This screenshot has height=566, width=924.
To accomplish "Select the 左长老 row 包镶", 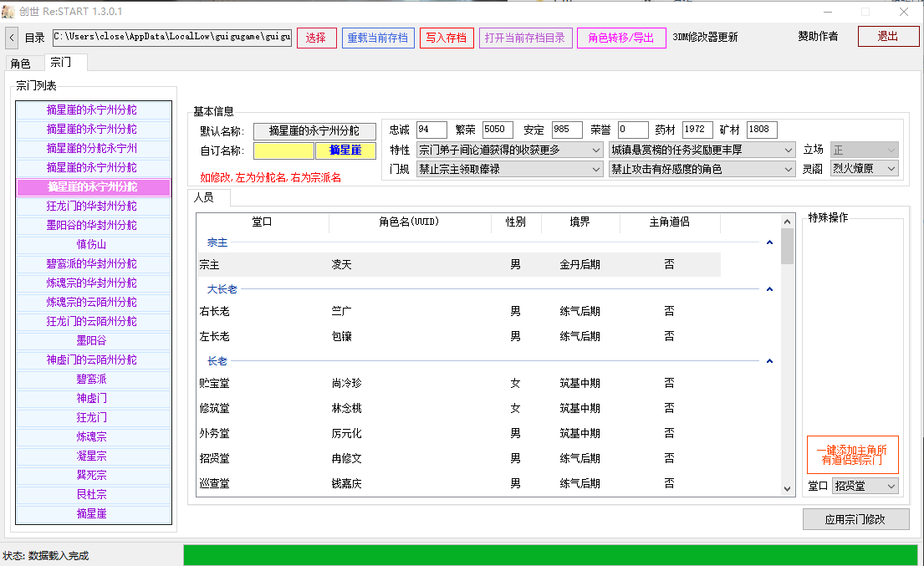I will (458, 336).
